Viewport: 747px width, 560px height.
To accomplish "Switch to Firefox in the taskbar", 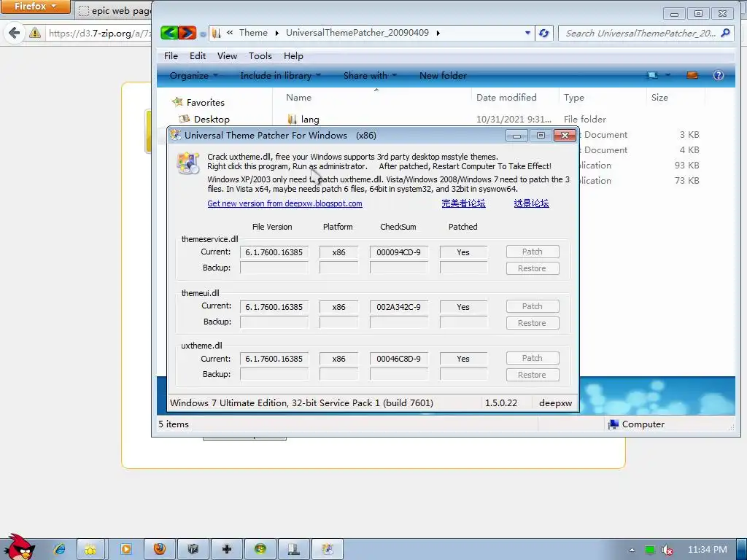I will [x=160, y=549].
